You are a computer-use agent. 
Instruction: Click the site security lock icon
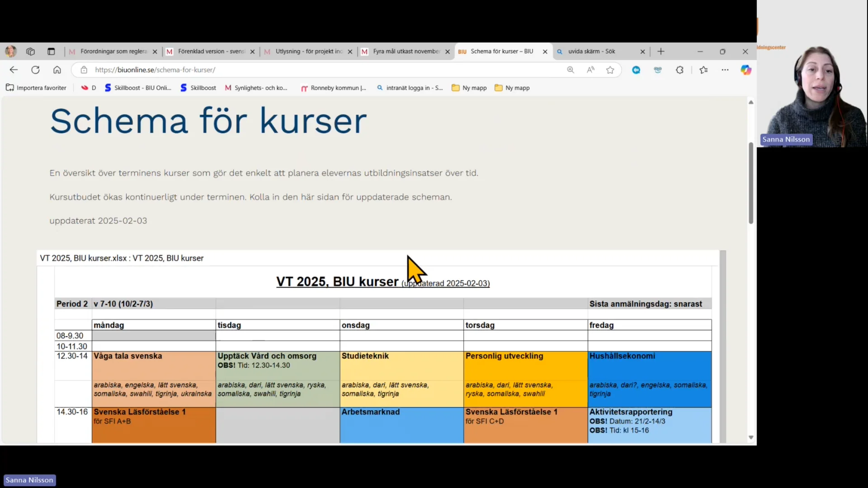click(x=84, y=70)
